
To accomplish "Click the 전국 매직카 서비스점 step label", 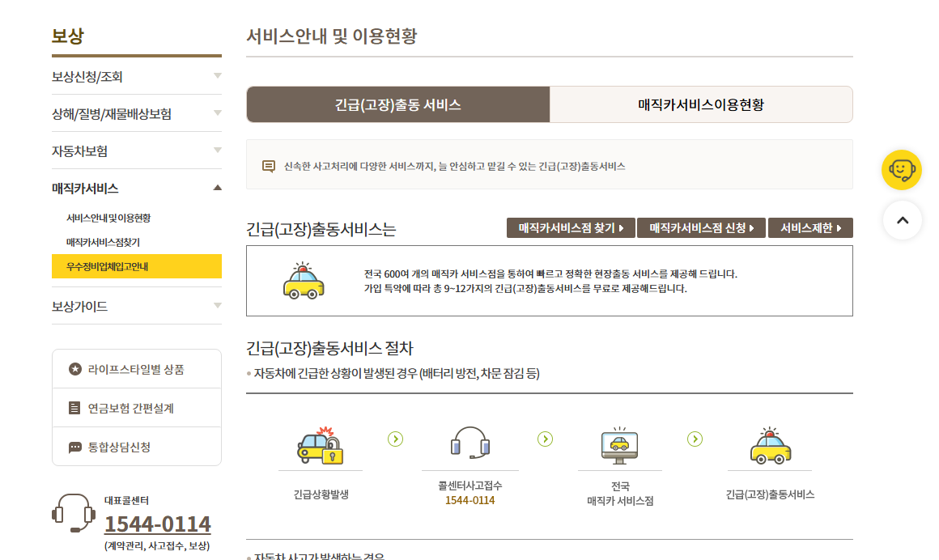I will (620, 494).
